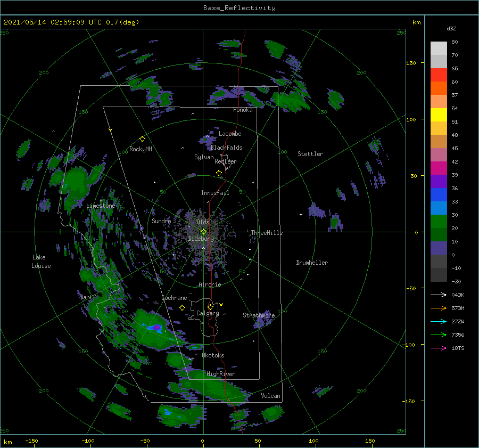Pick the dark blue 33-36 dBZ legend swatch

(439, 195)
